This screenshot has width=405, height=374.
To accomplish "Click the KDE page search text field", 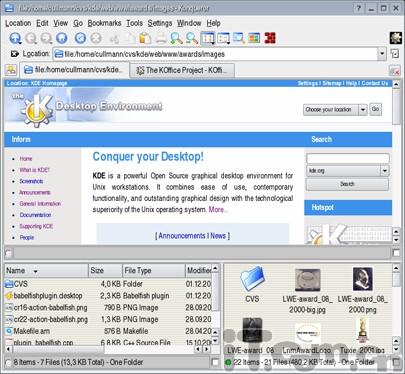I will [x=347, y=158].
